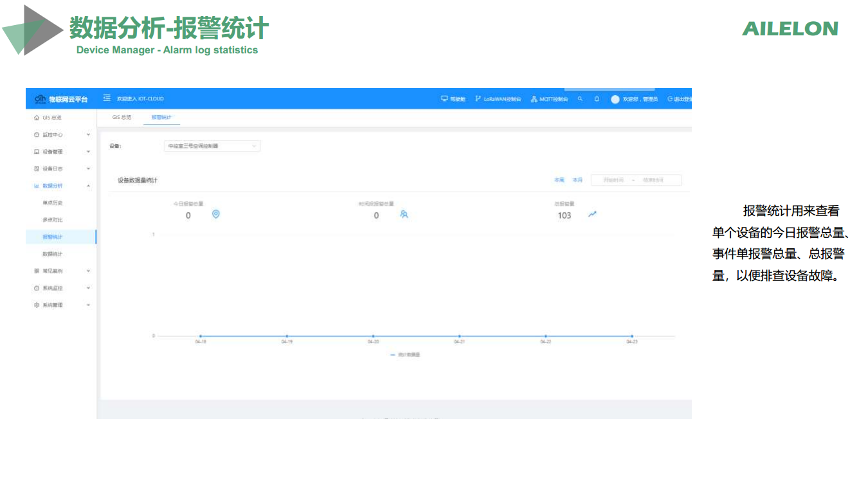Open the 驾驶舱 cockpit monitor link
The image size is (868, 488).
click(x=453, y=99)
